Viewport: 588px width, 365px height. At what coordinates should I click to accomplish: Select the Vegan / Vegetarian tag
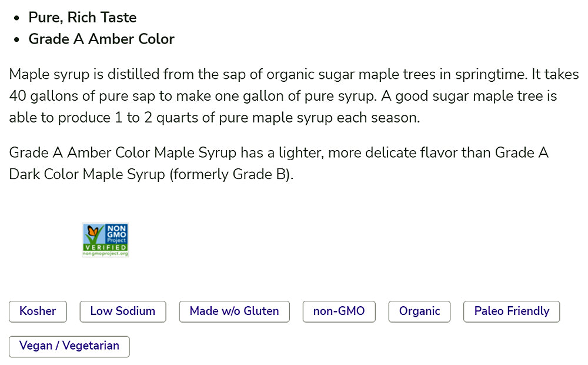(69, 346)
